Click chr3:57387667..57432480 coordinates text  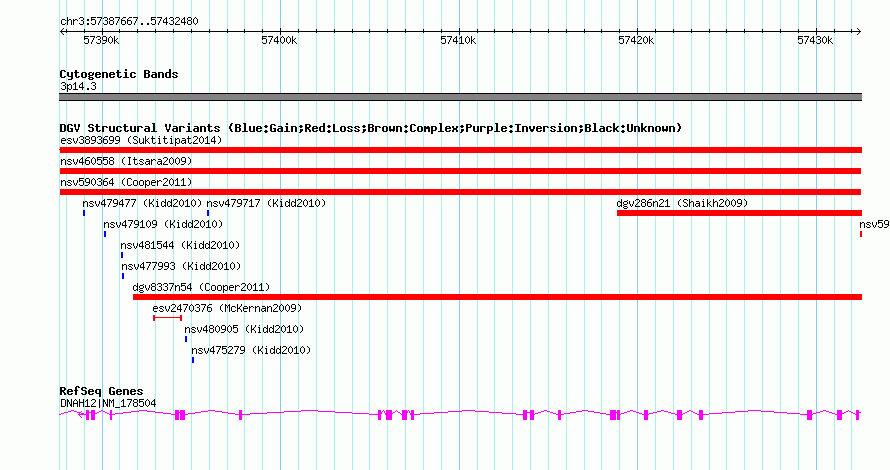pos(129,22)
